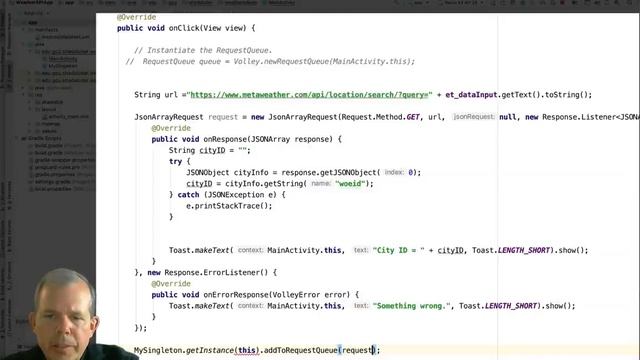This screenshot has width=640, height=360.
Task: Click e.printStackTrace() call
Action: 229,206
